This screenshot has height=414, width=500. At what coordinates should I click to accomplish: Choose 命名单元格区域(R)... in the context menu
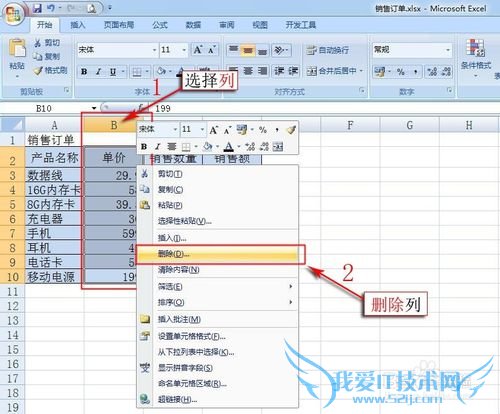(x=218, y=384)
